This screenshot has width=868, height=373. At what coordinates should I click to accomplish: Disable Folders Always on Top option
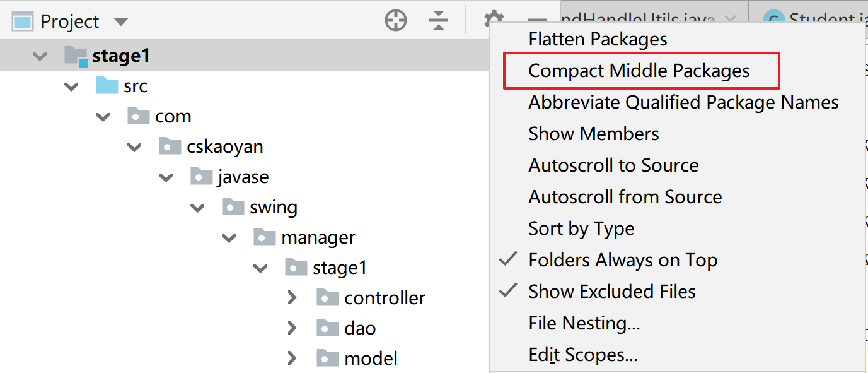click(622, 260)
